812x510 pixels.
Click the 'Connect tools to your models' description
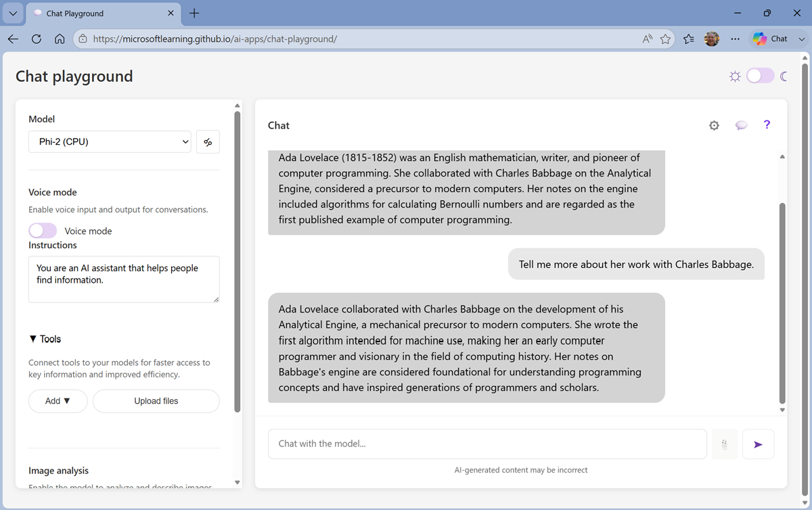[119, 369]
